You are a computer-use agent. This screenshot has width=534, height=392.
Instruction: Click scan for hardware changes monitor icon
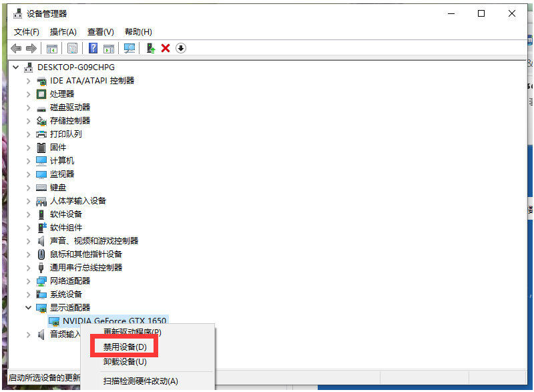pyautogui.click(x=129, y=48)
